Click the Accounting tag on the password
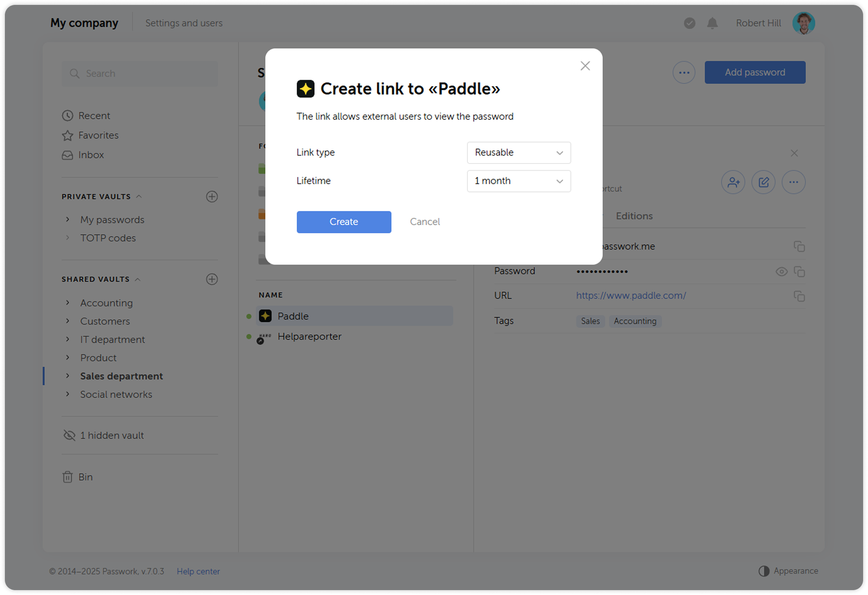The image size is (868, 595). tap(635, 321)
